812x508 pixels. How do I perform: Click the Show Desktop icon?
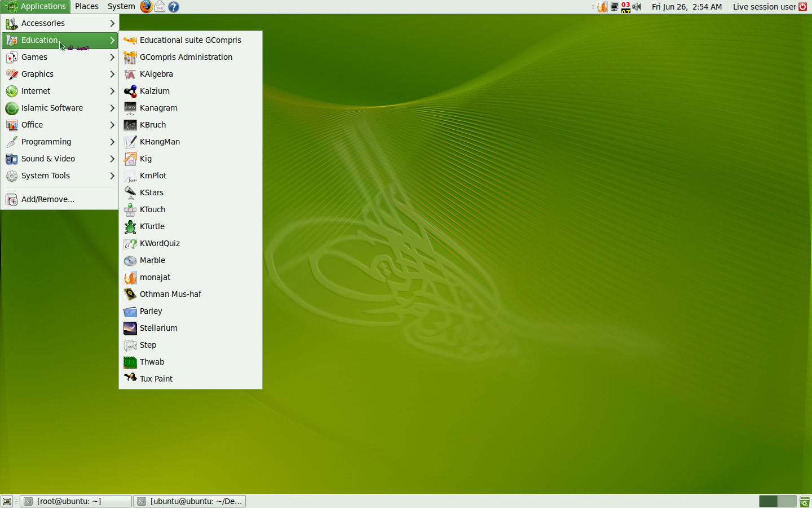pos(7,501)
